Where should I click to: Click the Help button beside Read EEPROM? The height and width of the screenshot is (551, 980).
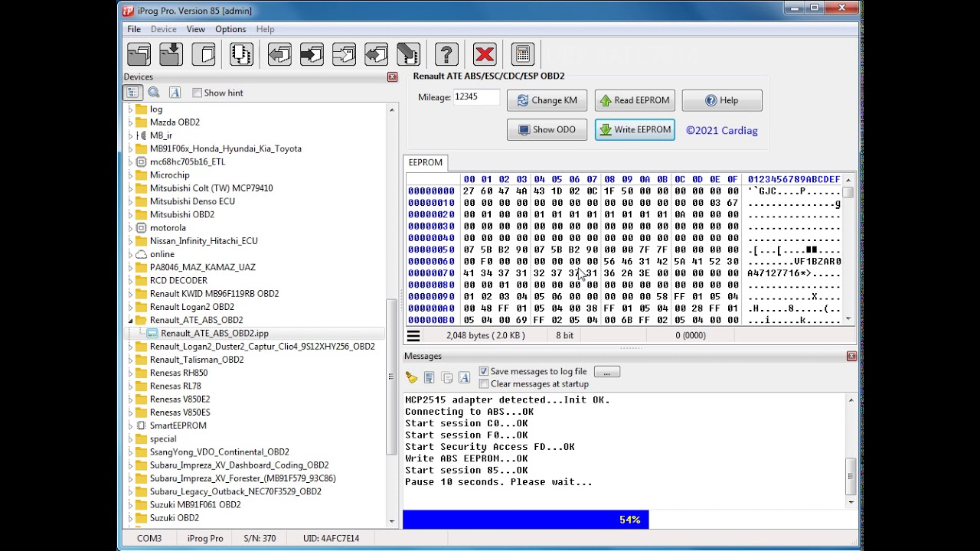[722, 100]
